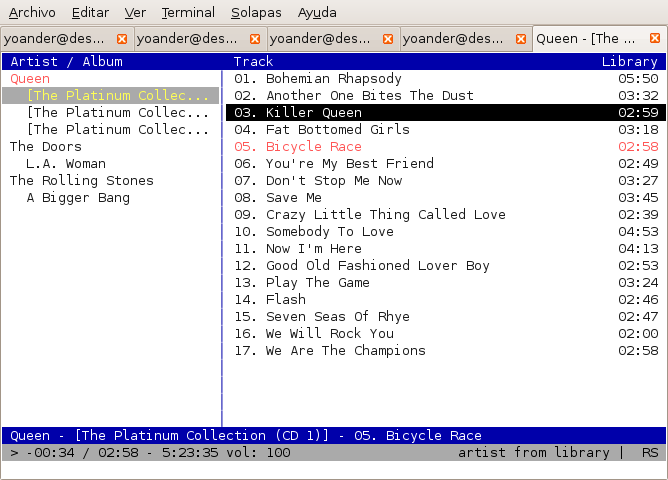Close the third yoander@des... tab
668x480 pixels.
point(388,39)
